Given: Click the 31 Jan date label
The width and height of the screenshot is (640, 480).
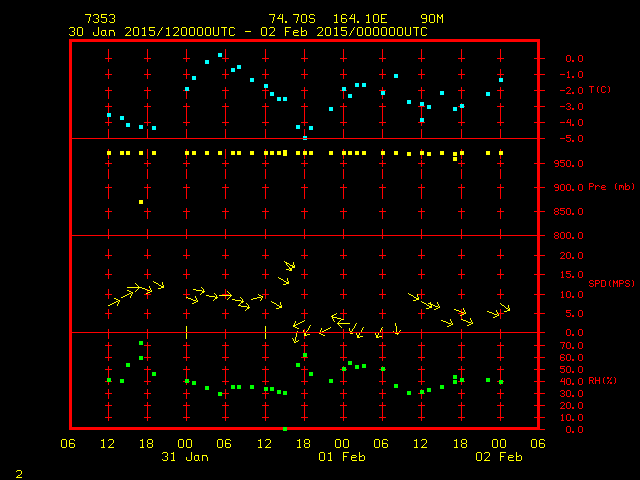Looking at the screenshot, I should [185, 457].
